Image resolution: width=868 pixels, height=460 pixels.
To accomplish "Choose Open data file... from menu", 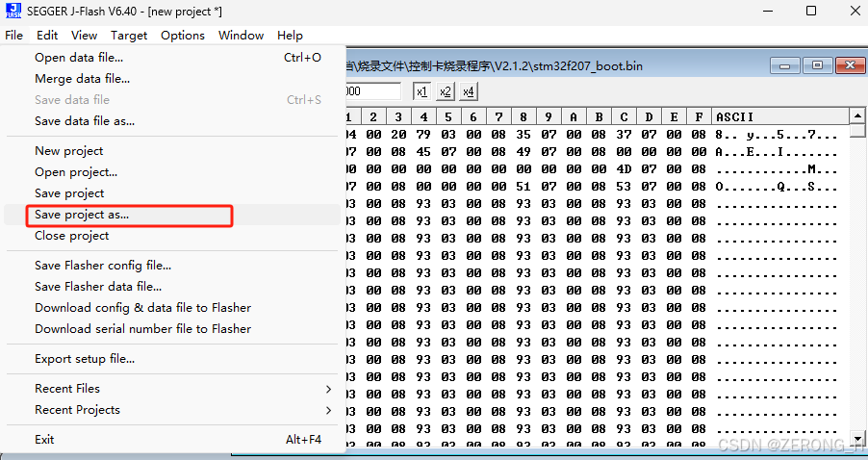I will (x=172, y=58).
